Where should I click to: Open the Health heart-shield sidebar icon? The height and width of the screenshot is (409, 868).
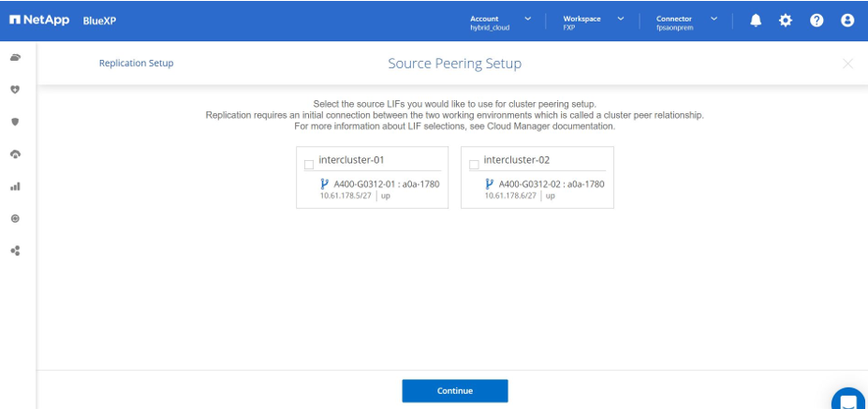(x=15, y=90)
